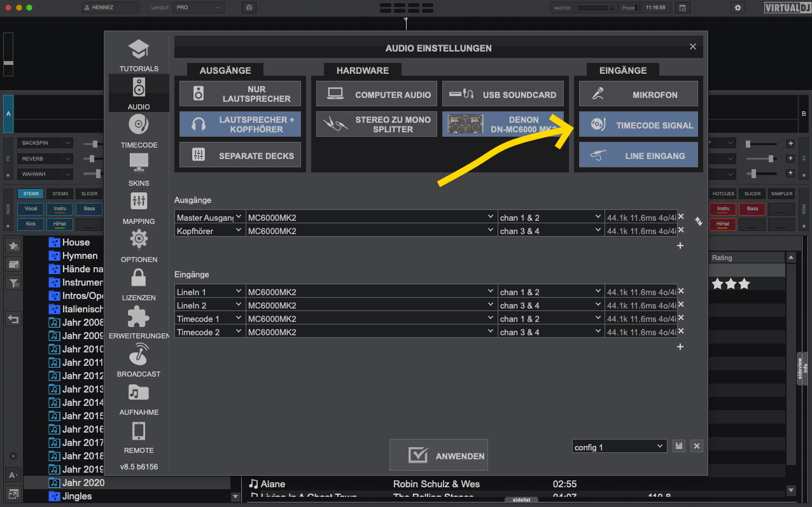Screen dimensions: 812x507
Task: Switch to the SLICER pads tab on left deck
Action: tap(89, 193)
